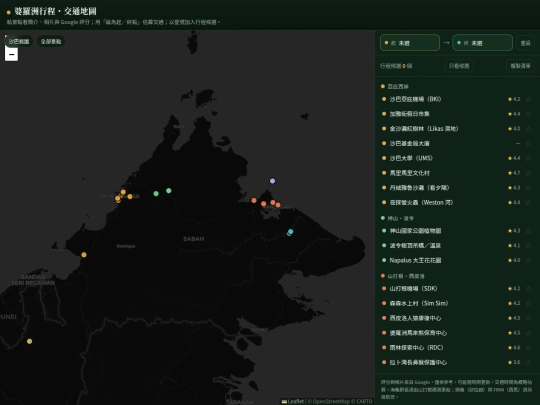Open 西皮洛人猿康復中心 list entry
The height and width of the screenshot is (405, 540).
pos(456,318)
